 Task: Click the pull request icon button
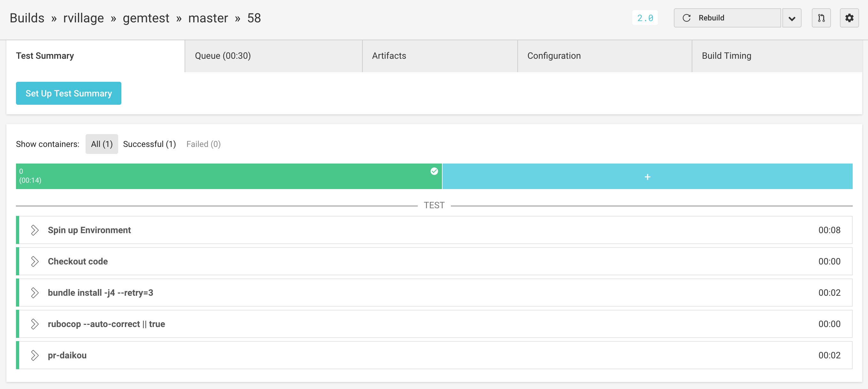821,18
